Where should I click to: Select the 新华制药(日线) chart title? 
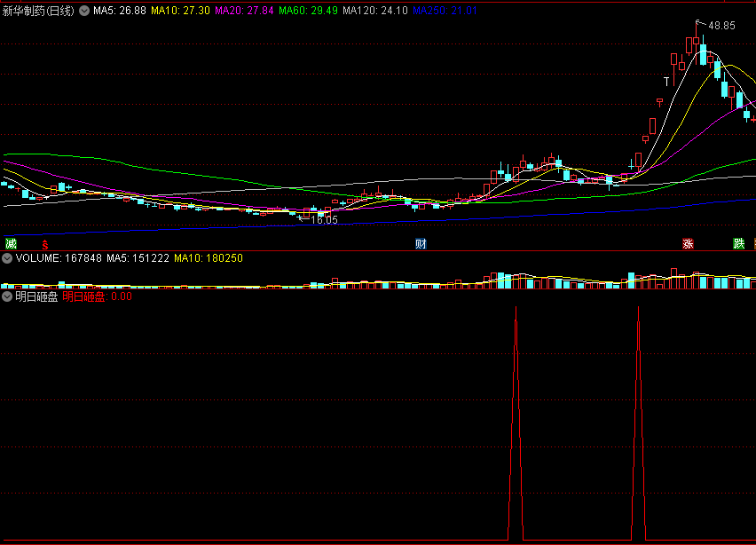tap(38, 11)
